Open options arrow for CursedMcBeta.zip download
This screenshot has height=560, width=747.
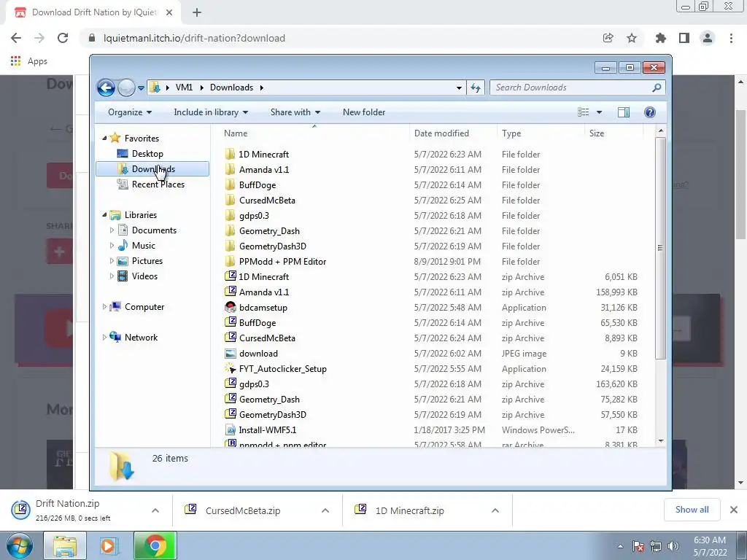(325, 510)
